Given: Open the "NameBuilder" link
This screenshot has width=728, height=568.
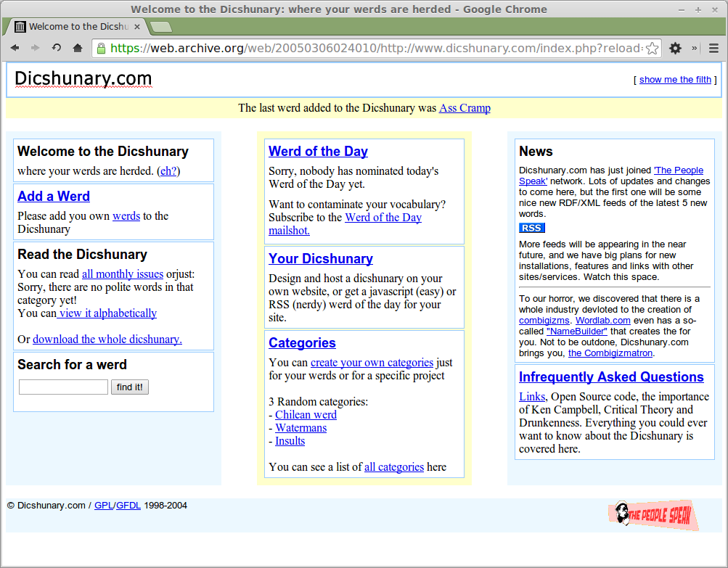Looking at the screenshot, I should (577, 332).
